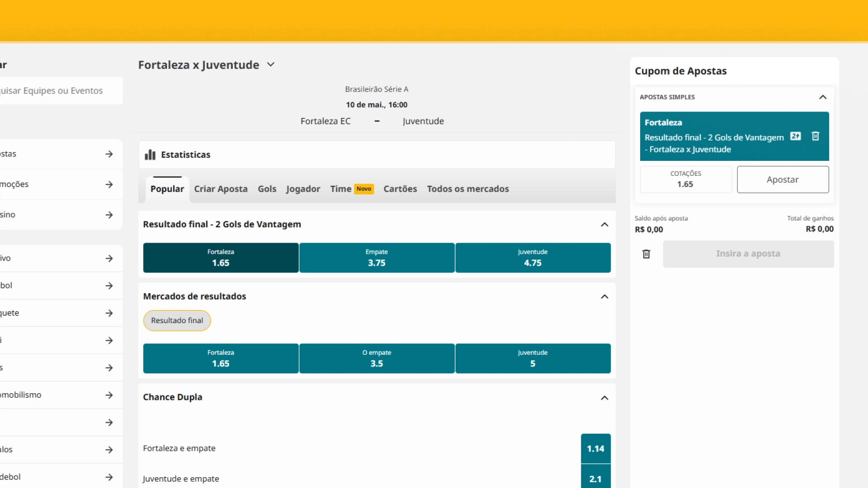Image resolution: width=868 pixels, height=488 pixels.
Task: Show Todos os mercados tab
Action: [468, 189]
